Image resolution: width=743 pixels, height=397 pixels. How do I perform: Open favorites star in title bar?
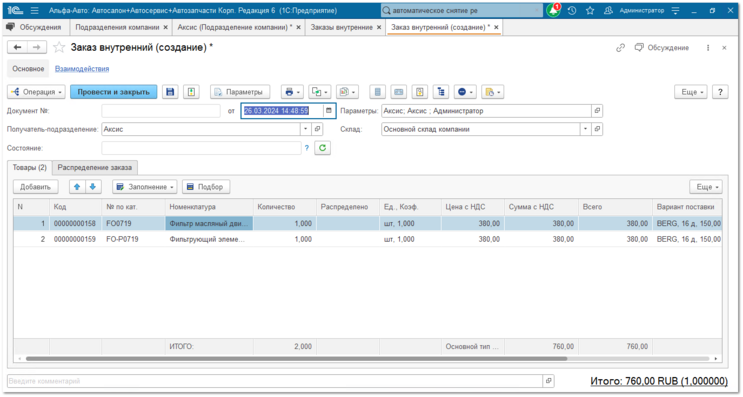589,10
